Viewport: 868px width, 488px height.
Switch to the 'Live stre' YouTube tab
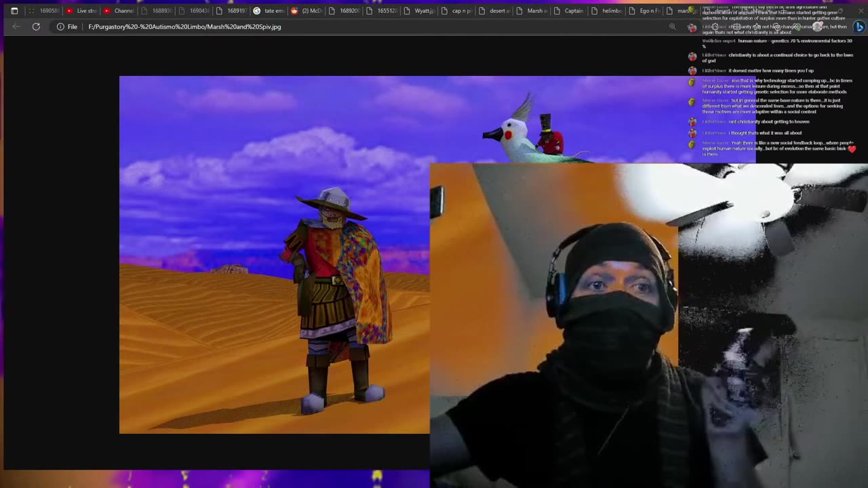(x=82, y=11)
